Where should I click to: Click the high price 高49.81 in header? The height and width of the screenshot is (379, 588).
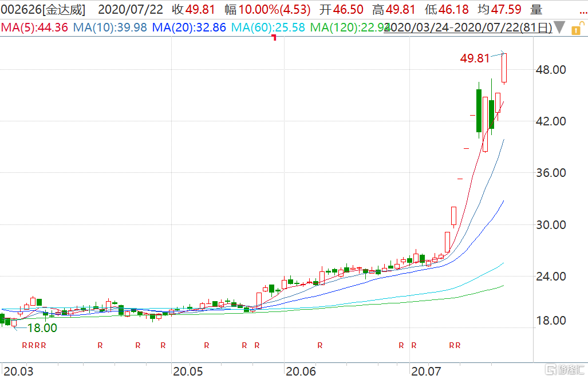[394, 10]
